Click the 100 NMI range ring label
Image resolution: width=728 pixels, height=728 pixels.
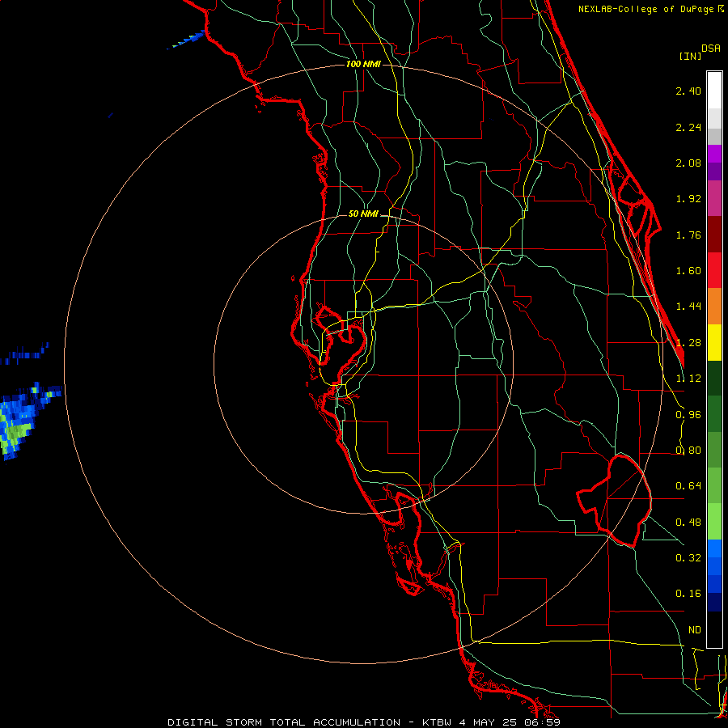[x=363, y=64]
